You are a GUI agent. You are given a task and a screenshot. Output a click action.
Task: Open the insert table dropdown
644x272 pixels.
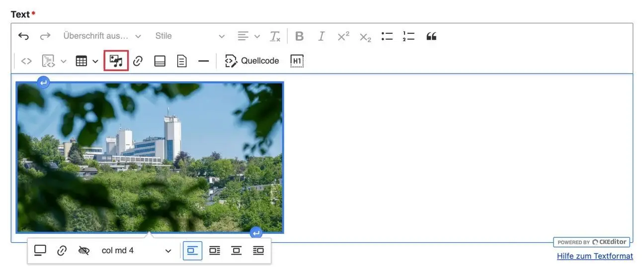point(86,61)
